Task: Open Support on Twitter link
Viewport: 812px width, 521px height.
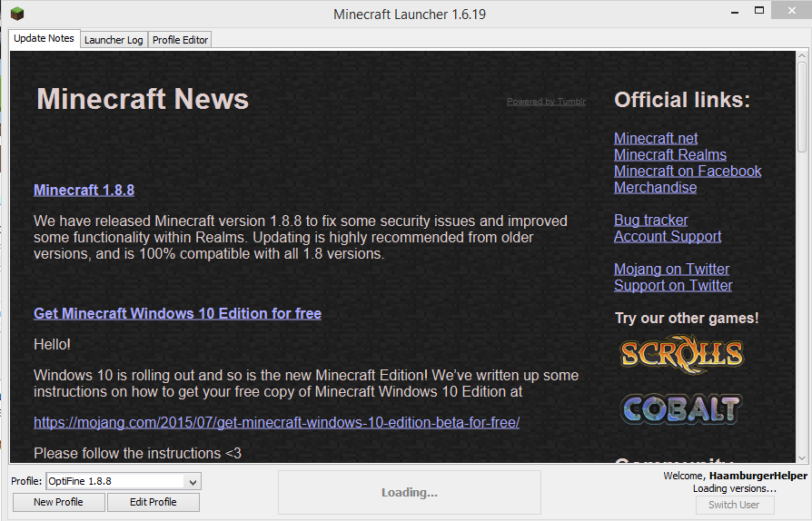Action: tap(673, 286)
